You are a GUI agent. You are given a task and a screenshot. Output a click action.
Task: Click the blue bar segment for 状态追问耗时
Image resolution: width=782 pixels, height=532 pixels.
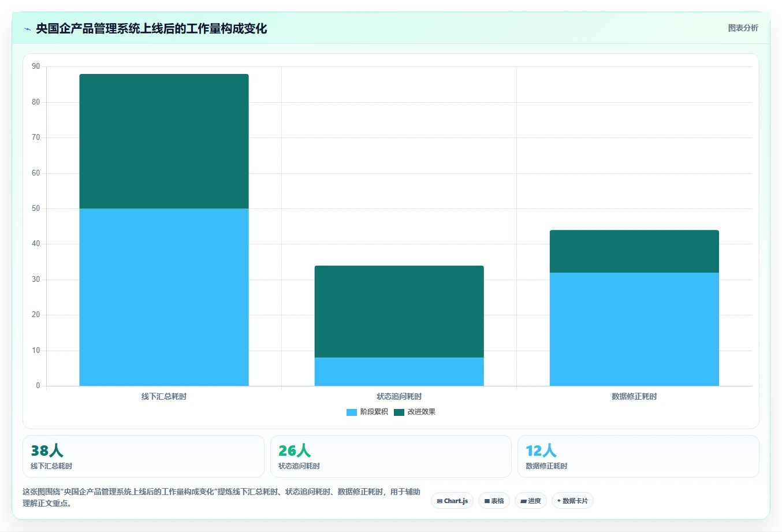coord(399,371)
